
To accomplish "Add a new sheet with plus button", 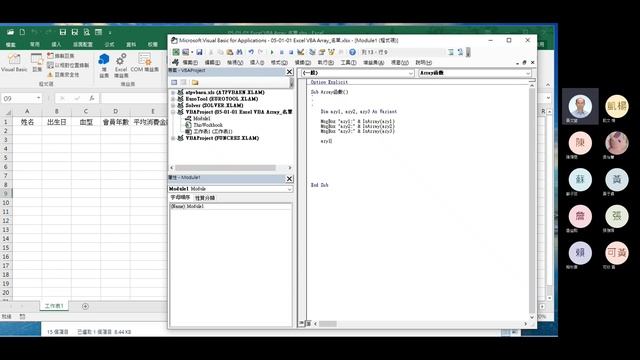I will pyautogui.click(x=85, y=307).
